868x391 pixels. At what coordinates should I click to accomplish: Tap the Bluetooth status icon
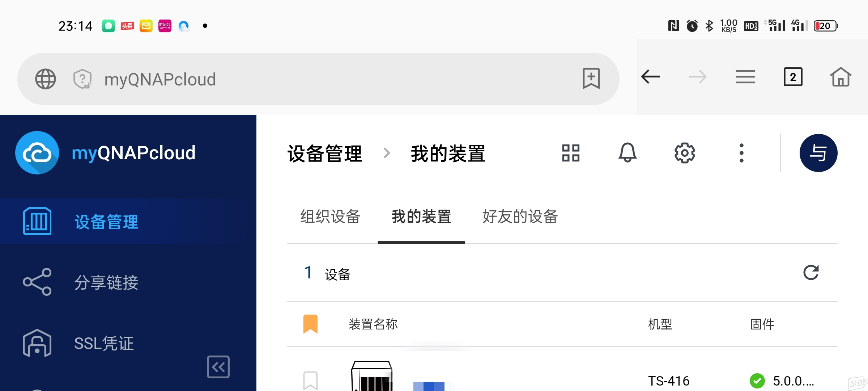[x=709, y=26]
